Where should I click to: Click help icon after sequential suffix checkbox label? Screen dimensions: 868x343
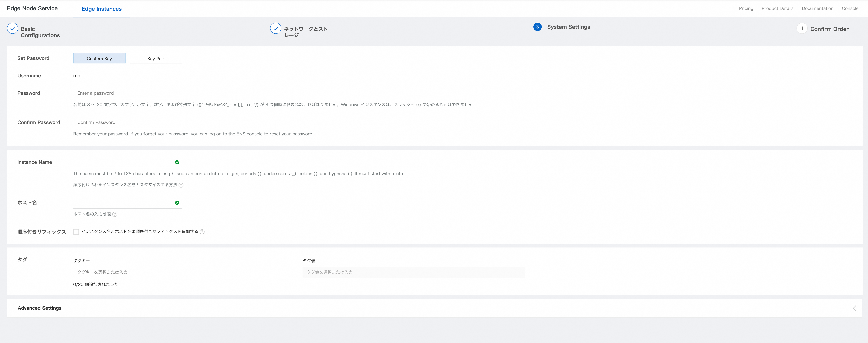point(202,232)
